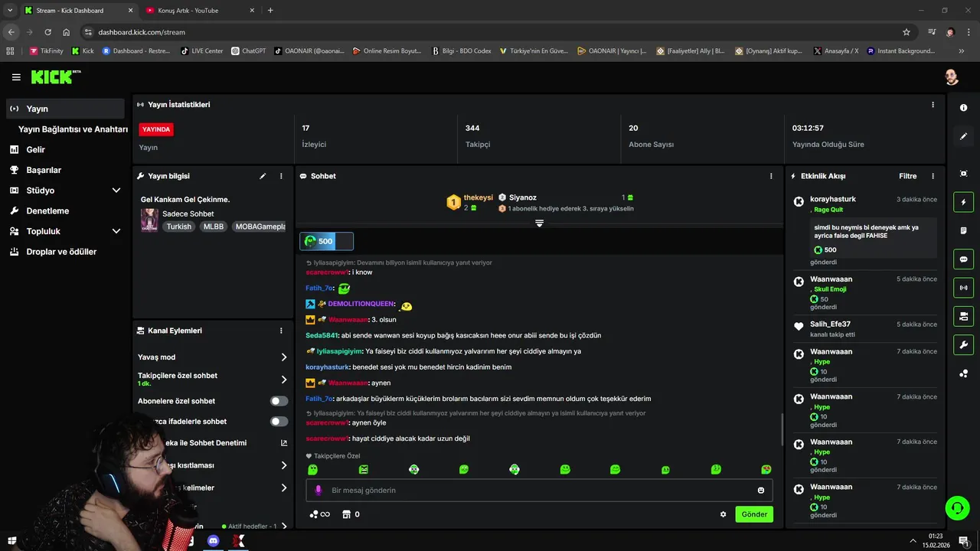This screenshot has width=980, height=551.
Task: Click the Turkish tag
Action: click(179, 227)
